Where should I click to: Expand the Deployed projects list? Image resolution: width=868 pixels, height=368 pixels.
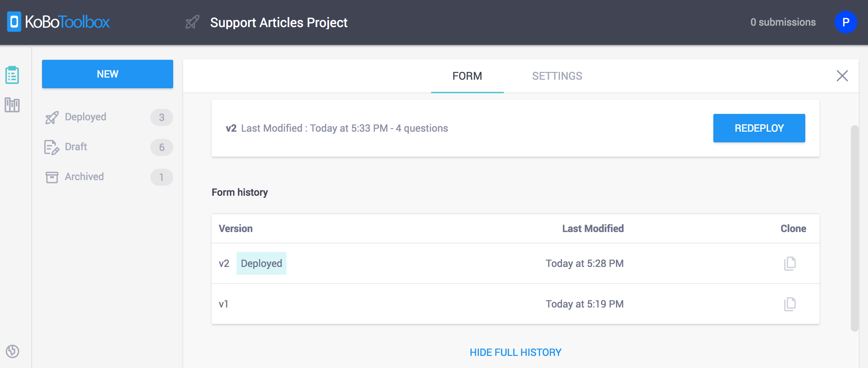coord(86,117)
